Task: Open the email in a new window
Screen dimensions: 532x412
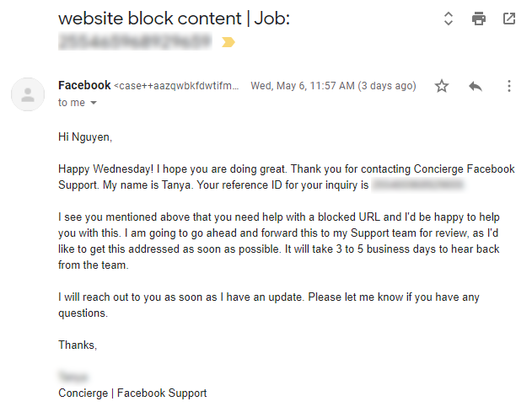Action: (x=509, y=19)
